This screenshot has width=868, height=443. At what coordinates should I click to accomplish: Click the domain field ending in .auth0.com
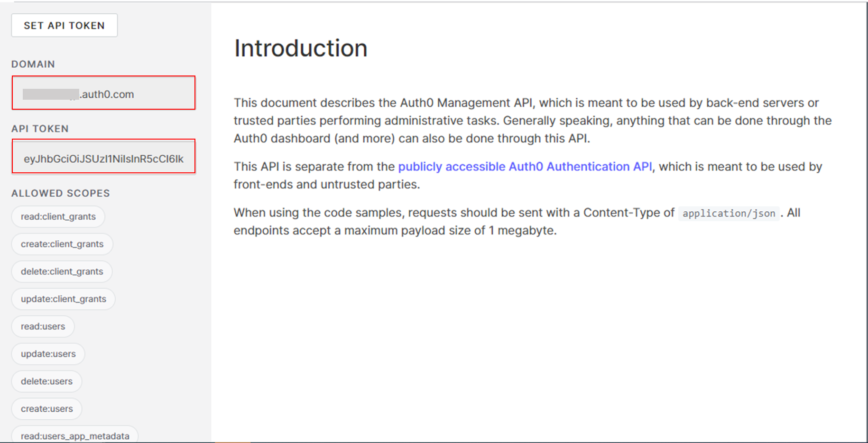pos(103,94)
